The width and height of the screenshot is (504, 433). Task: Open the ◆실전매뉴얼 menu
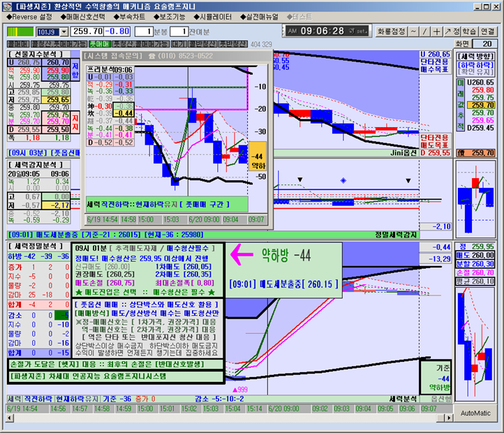[260, 17]
